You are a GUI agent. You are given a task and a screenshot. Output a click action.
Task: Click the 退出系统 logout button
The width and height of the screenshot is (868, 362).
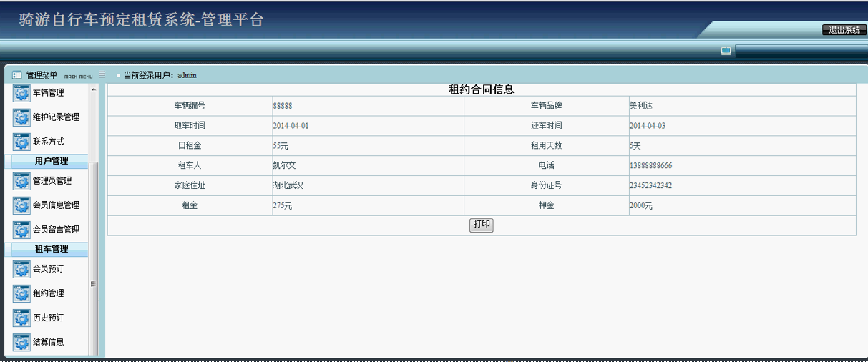[844, 30]
